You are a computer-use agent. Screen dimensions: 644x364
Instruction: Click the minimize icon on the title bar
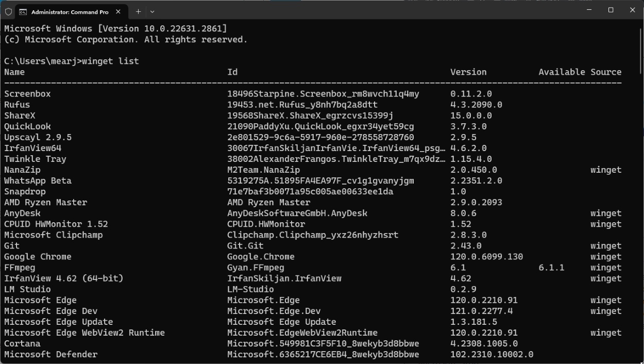click(x=588, y=10)
